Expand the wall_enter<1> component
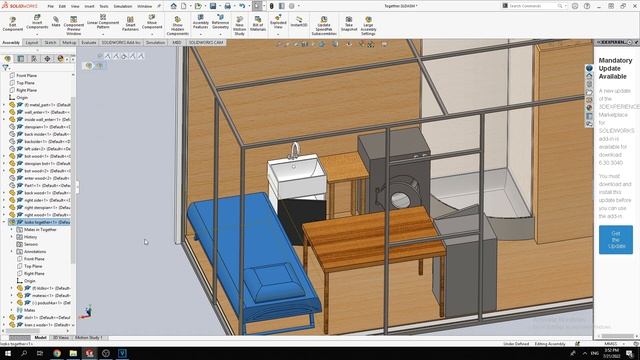The image size is (640, 360). (x=4, y=112)
